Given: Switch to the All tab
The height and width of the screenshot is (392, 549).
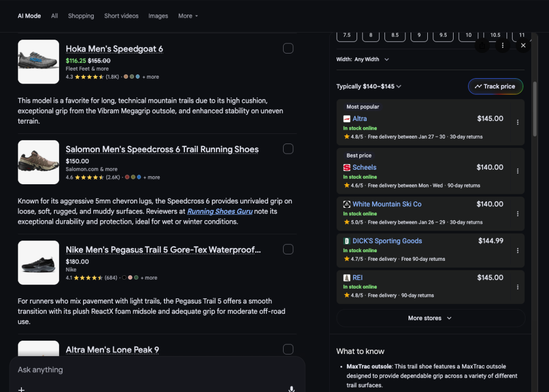Looking at the screenshot, I should tap(54, 16).
